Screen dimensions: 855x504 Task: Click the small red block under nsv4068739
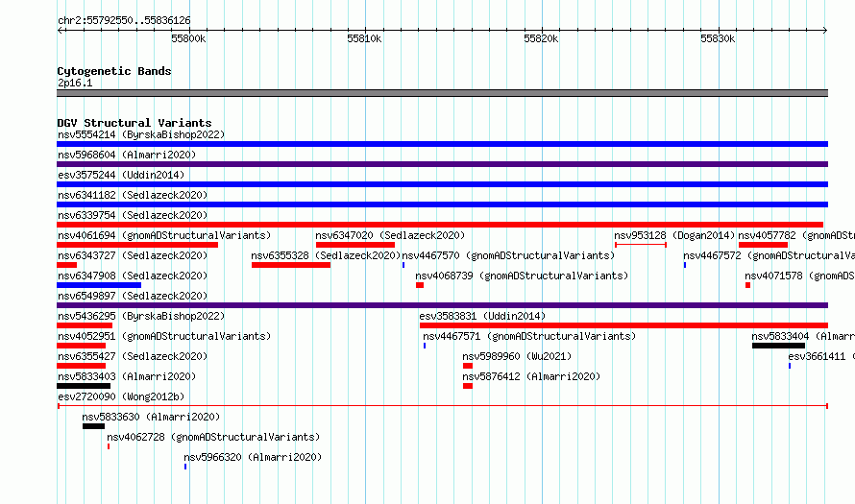tap(420, 285)
